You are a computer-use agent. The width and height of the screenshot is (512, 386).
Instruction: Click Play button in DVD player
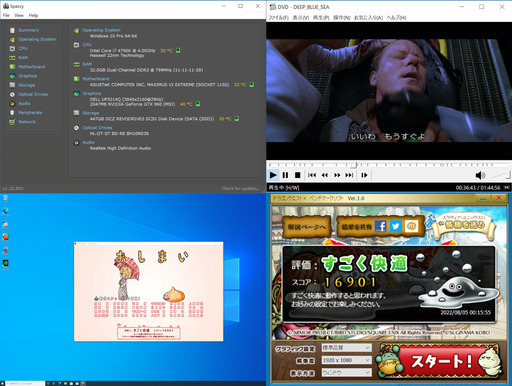click(273, 175)
